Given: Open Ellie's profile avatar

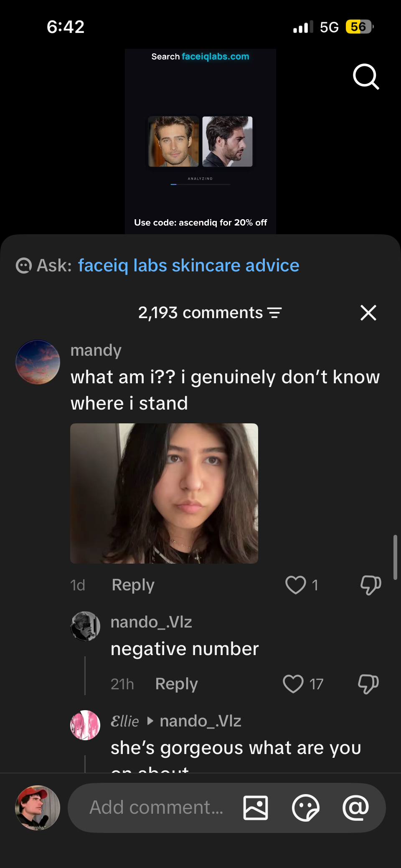Looking at the screenshot, I should (85, 725).
